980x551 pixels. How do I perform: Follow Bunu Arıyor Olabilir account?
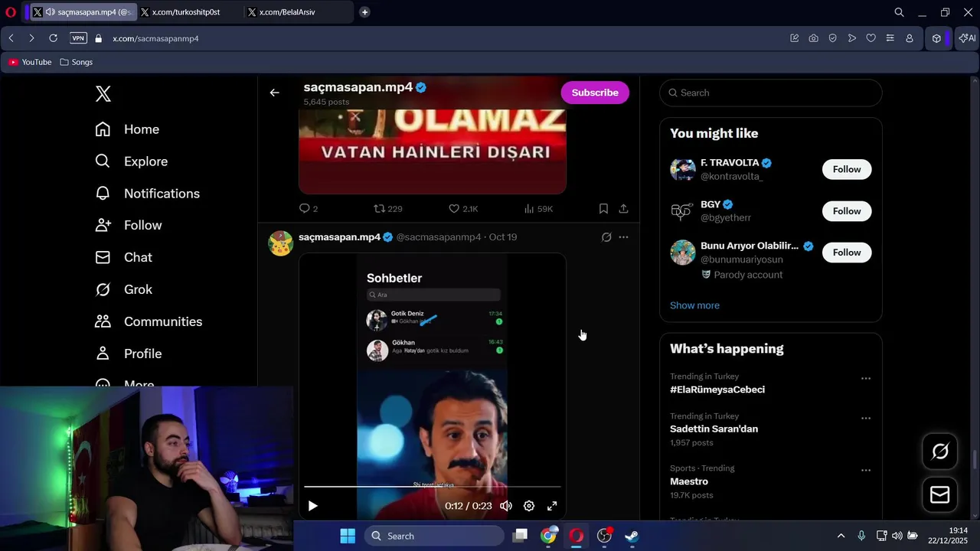point(847,253)
